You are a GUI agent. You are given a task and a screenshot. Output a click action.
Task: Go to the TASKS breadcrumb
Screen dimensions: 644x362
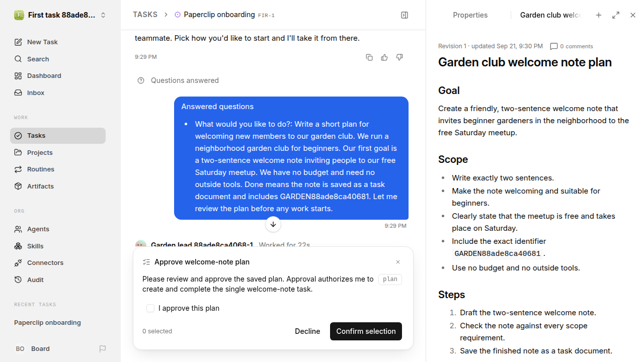pyautogui.click(x=145, y=15)
